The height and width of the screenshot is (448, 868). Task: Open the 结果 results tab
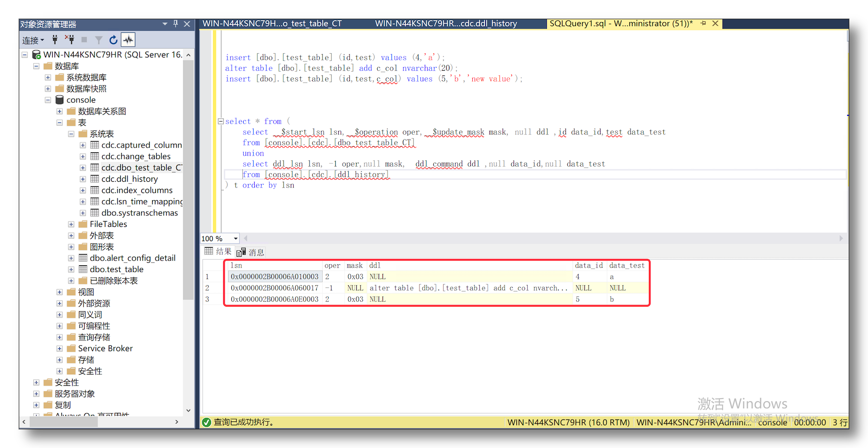click(x=218, y=252)
